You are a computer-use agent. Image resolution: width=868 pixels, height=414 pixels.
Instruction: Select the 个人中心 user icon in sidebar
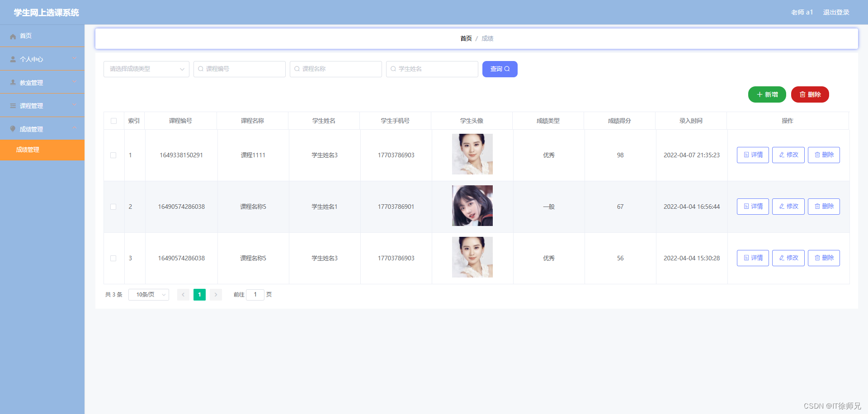13,59
